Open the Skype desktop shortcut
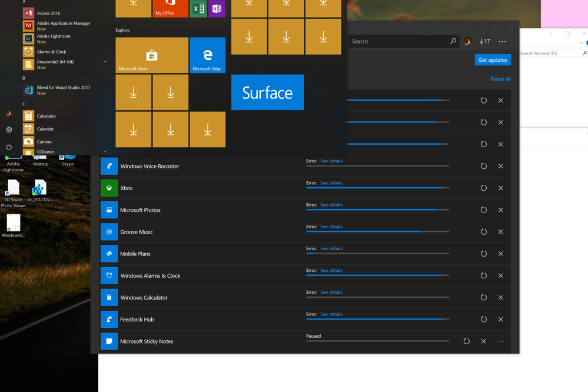This screenshot has width=588, height=392. click(x=68, y=161)
